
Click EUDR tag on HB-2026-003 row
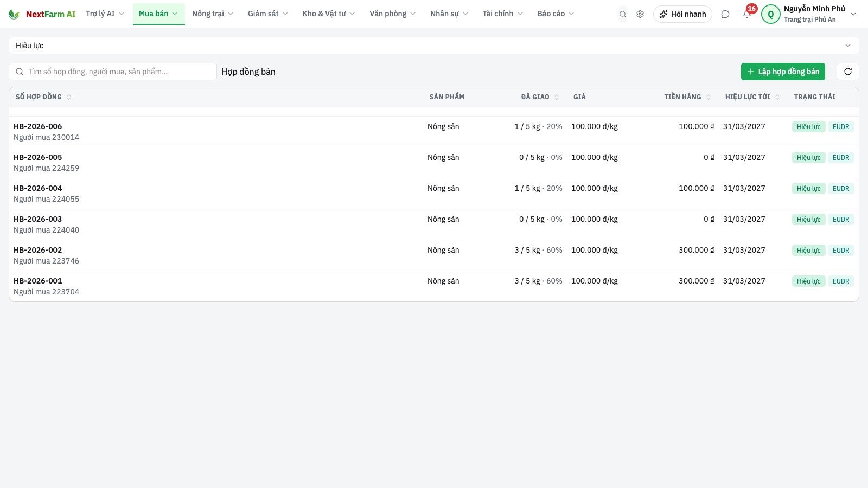coord(841,220)
